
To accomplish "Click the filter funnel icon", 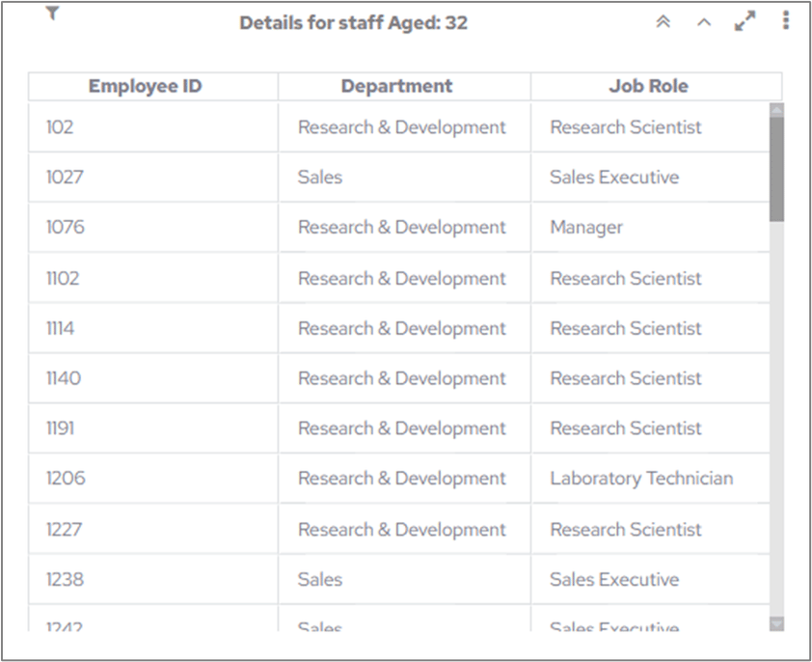I will [52, 13].
